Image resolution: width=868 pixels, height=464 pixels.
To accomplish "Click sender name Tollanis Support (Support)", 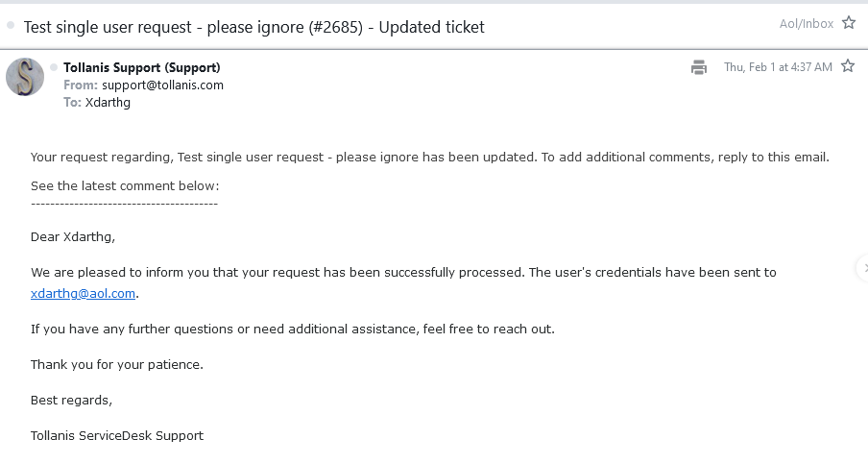I will click(x=141, y=67).
